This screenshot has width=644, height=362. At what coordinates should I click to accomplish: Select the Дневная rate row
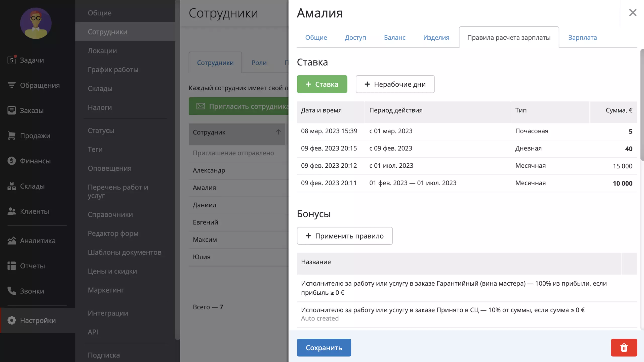point(467,149)
